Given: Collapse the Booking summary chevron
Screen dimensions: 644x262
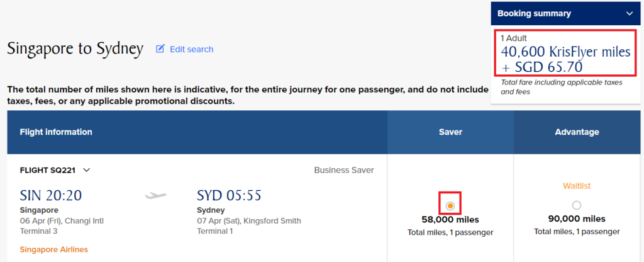Looking at the screenshot, I should [629, 14].
